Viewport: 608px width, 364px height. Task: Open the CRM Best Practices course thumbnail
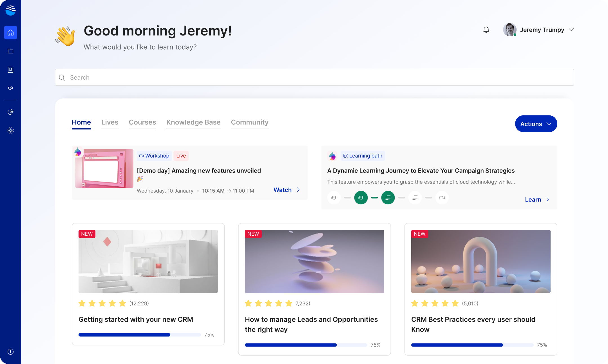click(481, 261)
